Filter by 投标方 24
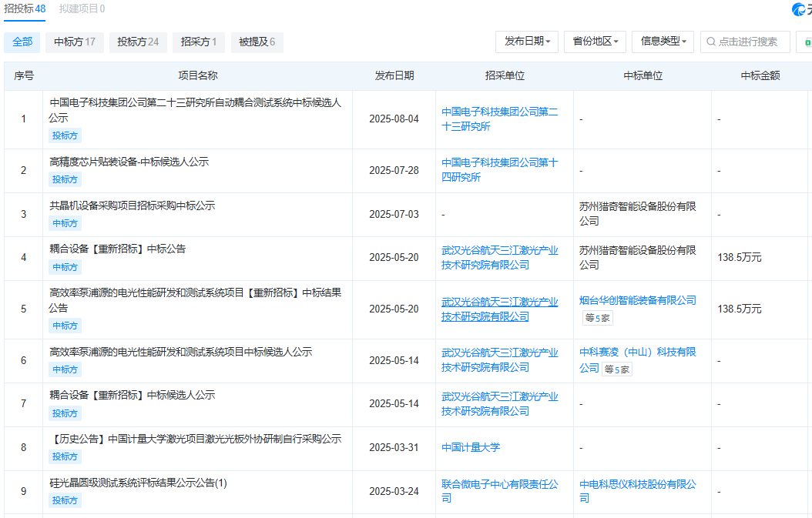Image resolution: width=812 pixels, height=518 pixels. pos(138,42)
